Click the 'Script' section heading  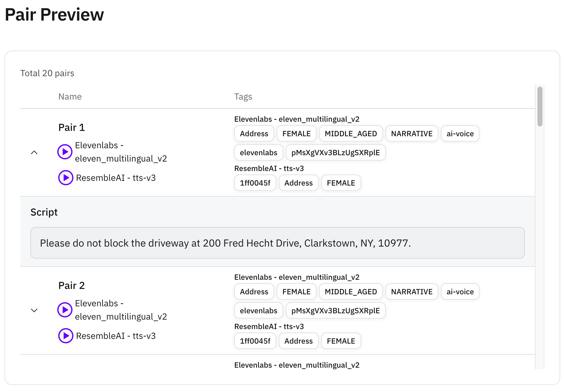[x=44, y=212]
